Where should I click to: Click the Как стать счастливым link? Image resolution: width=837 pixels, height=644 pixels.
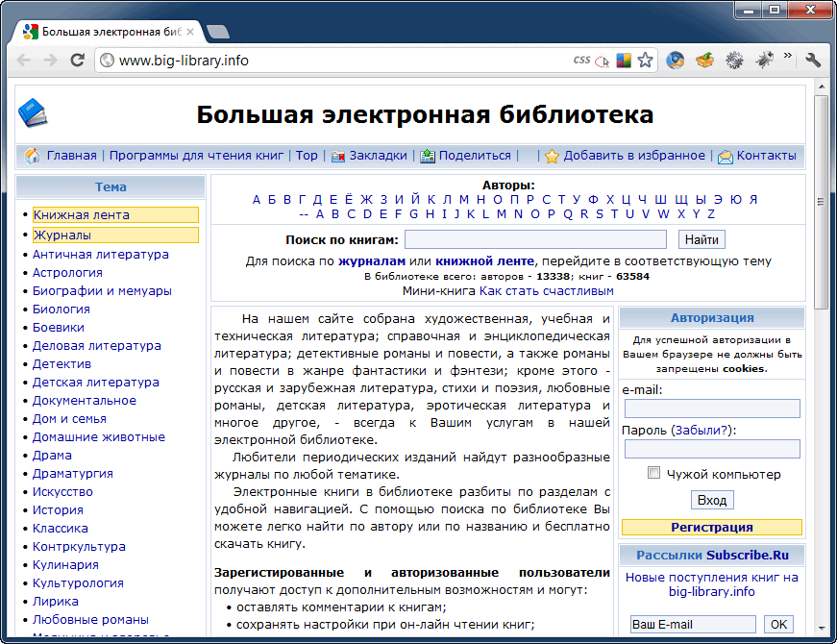click(x=546, y=290)
